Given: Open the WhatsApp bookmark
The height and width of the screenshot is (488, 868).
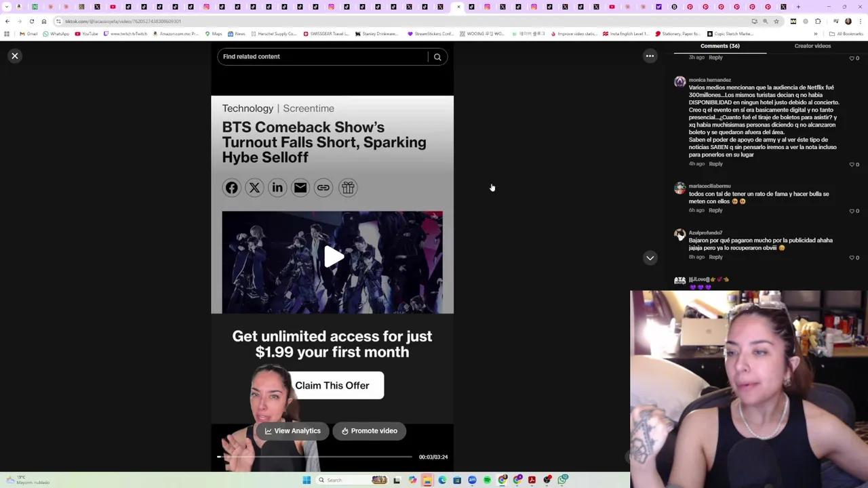Looking at the screenshot, I should pos(56,34).
